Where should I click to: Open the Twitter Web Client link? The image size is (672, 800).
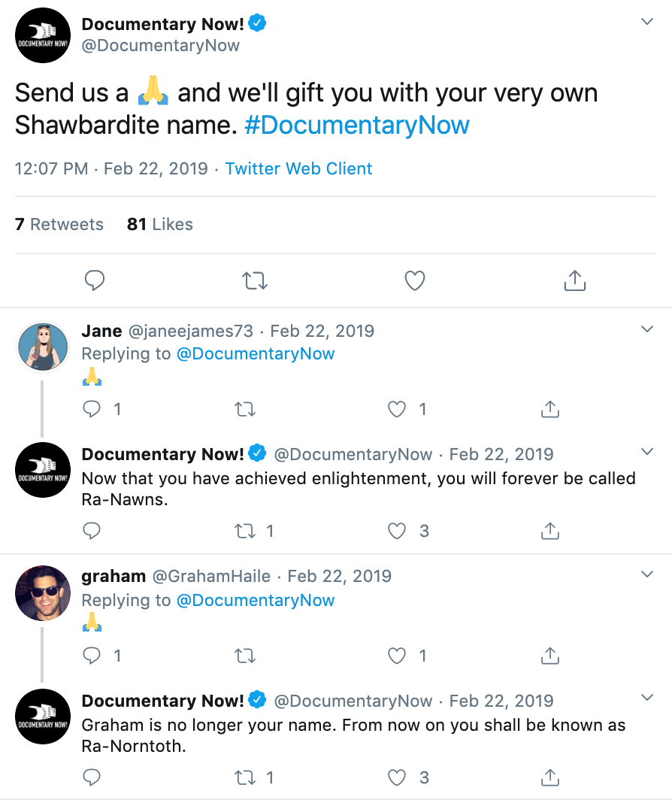tap(298, 168)
